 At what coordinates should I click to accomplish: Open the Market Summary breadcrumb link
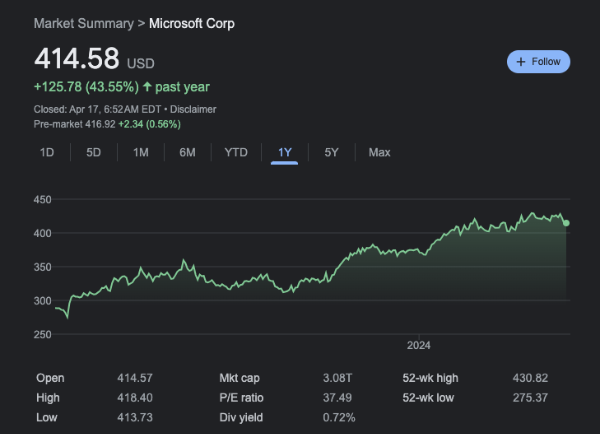[x=84, y=23]
